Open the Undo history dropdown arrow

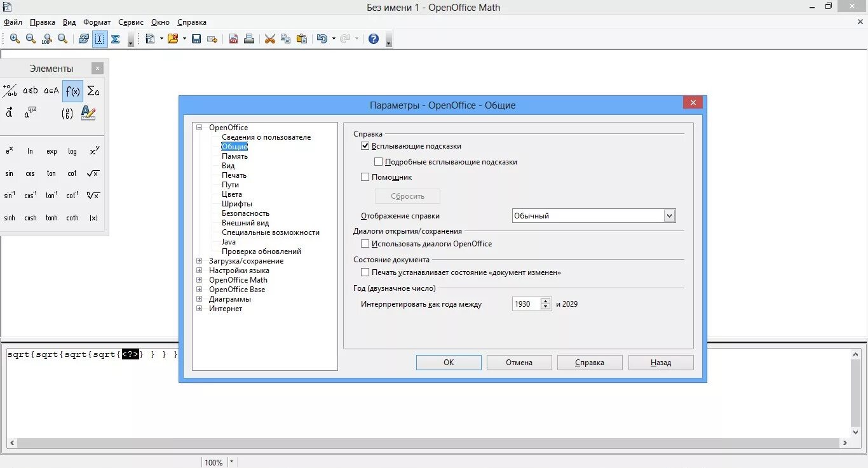click(334, 39)
